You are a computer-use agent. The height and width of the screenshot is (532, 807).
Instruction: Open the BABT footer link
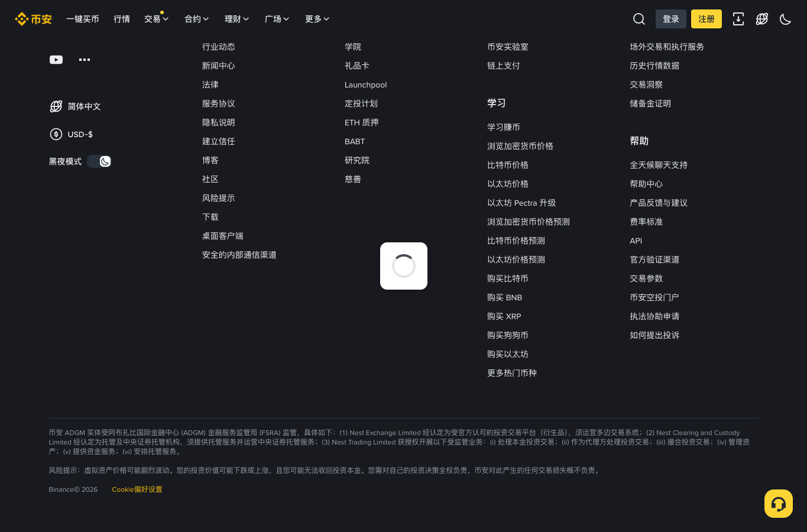click(355, 141)
